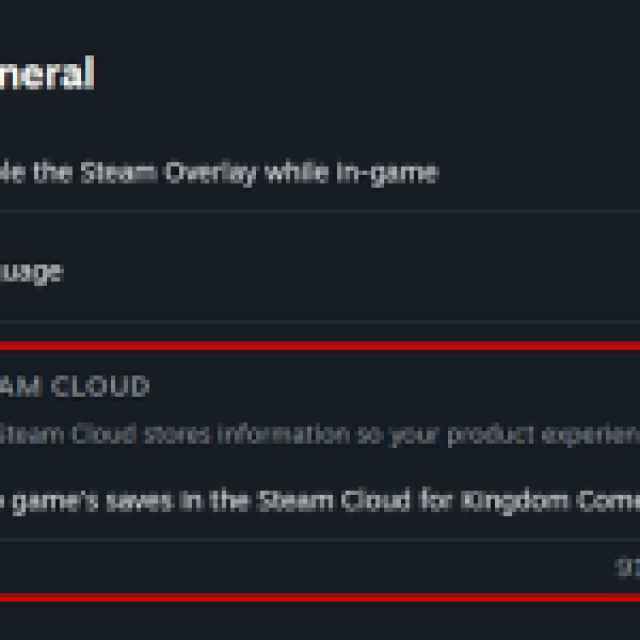Click the Language label text
Image resolution: width=640 pixels, height=640 pixels.
tap(30, 272)
